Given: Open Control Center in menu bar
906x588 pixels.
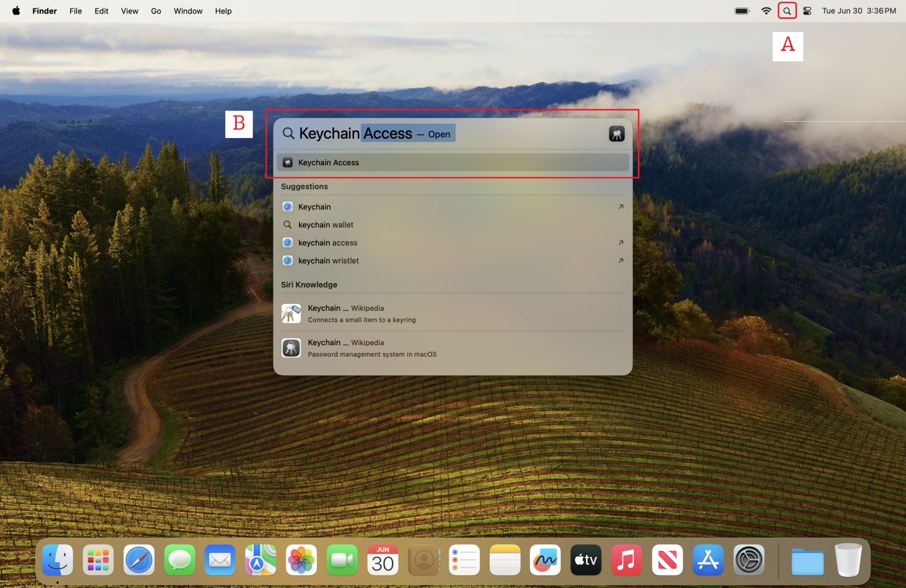Looking at the screenshot, I should click(807, 11).
